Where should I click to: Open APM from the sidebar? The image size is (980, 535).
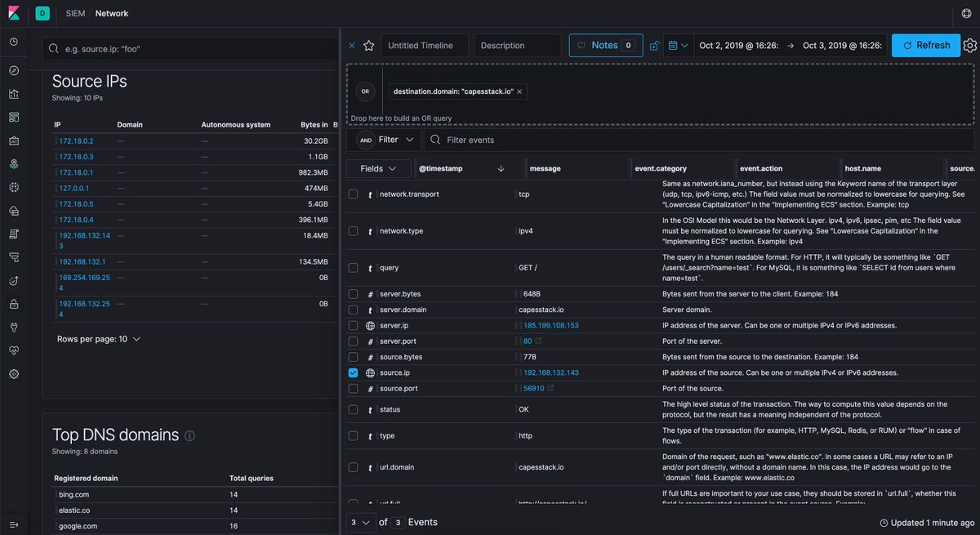pos(14,257)
